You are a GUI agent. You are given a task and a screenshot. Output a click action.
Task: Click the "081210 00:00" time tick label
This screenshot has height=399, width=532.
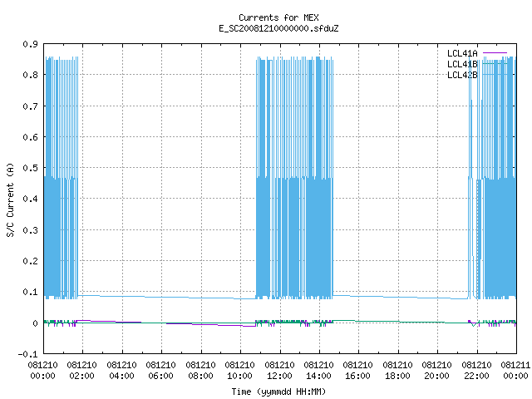click(43, 371)
